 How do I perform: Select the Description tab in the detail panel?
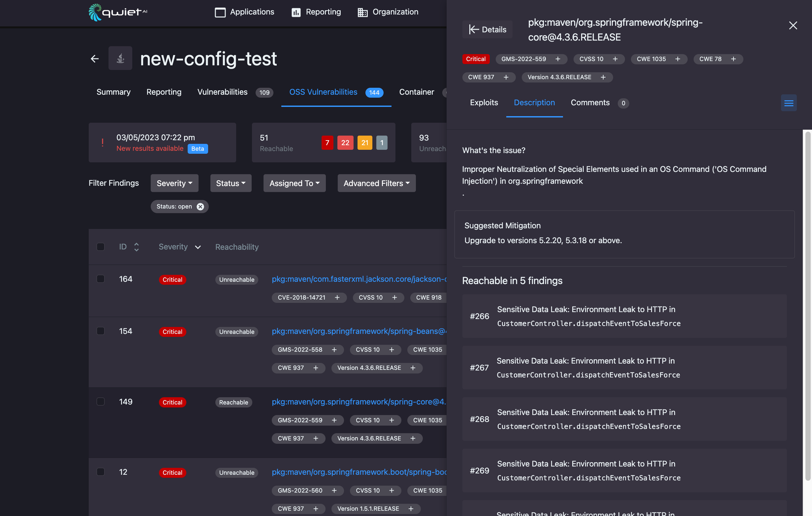pyautogui.click(x=534, y=103)
